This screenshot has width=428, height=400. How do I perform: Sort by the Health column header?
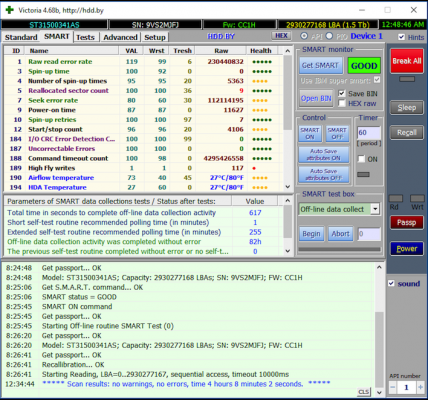pyautogui.click(x=261, y=51)
